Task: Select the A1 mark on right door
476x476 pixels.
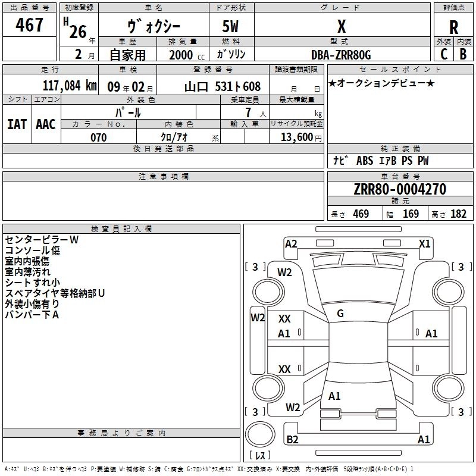Action: pos(431,334)
